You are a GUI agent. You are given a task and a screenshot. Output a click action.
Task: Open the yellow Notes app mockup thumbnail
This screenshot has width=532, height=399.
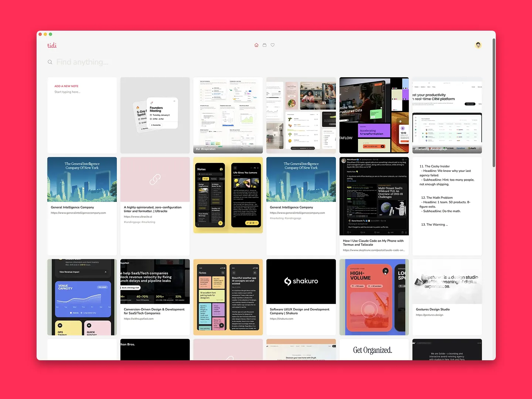click(x=228, y=195)
